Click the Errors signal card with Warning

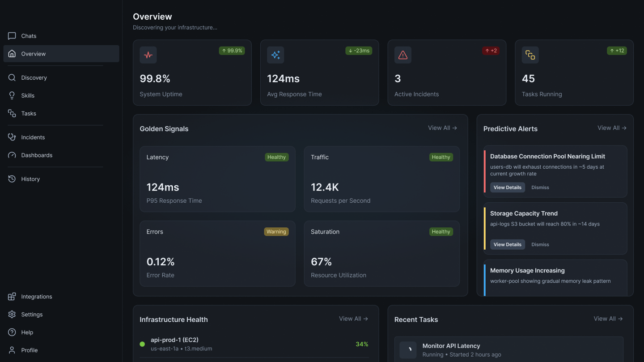pyautogui.click(x=217, y=253)
